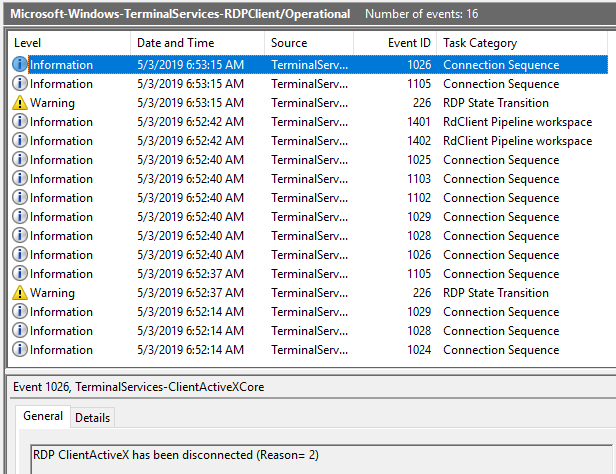Click info icon of event 1026 at 6:52:40

(x=20, y=254)
